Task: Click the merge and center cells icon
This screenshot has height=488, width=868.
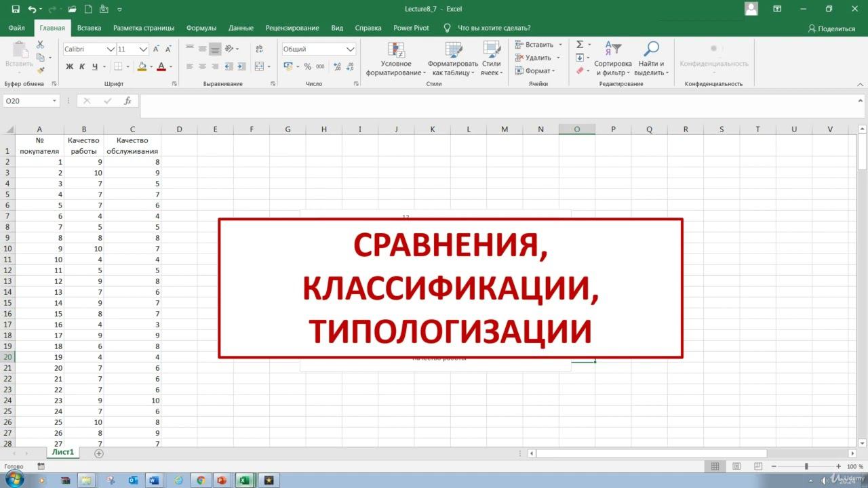Action: tap(259, 66)
